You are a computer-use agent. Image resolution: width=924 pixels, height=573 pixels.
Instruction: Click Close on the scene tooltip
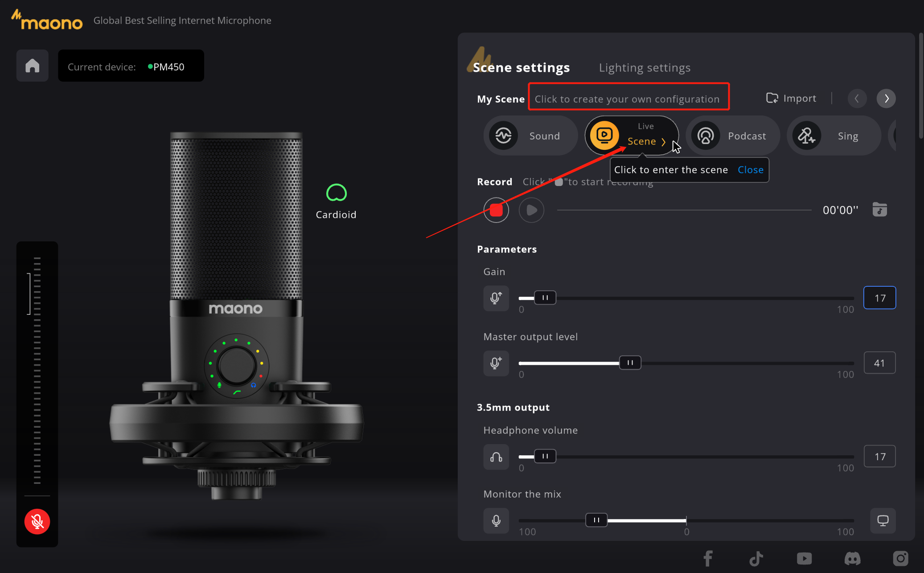[750, 170]
